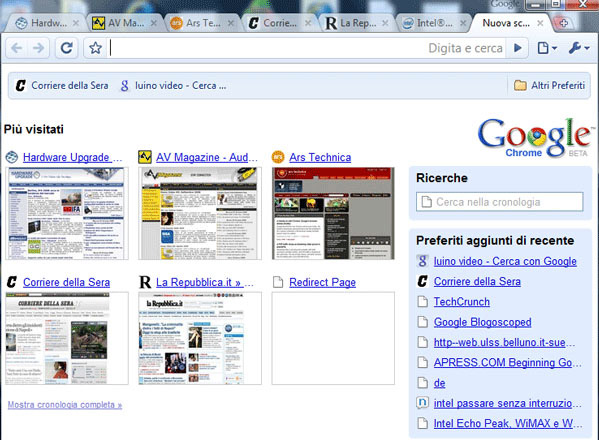Click the AV Magazine favicon above thumbnail
This screenshot has width=599, height=440.
[x=145, y=157]
